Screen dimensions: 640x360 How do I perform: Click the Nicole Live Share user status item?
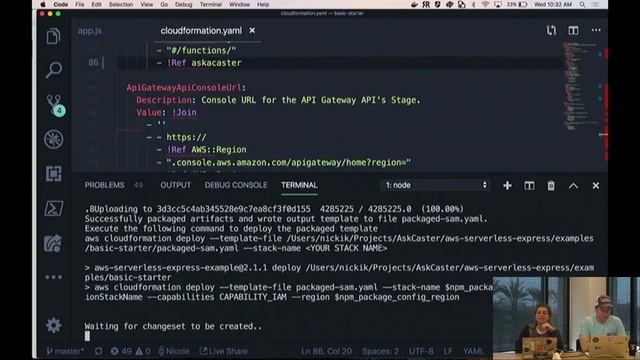coord(174,351)
